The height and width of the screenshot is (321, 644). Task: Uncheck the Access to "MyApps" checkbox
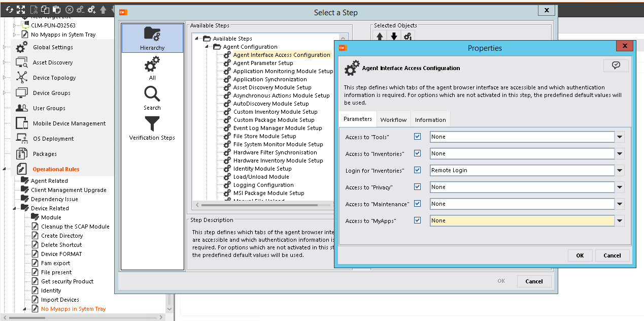[418, 220]
